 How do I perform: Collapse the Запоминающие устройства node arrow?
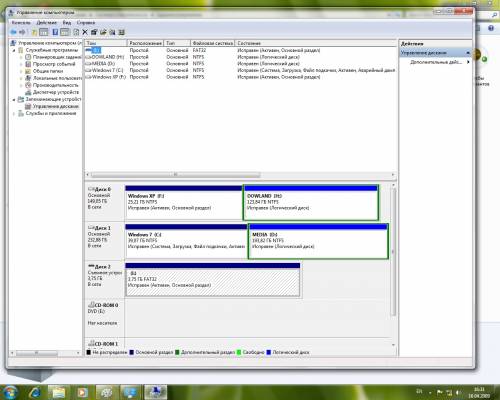pos(14,99)
